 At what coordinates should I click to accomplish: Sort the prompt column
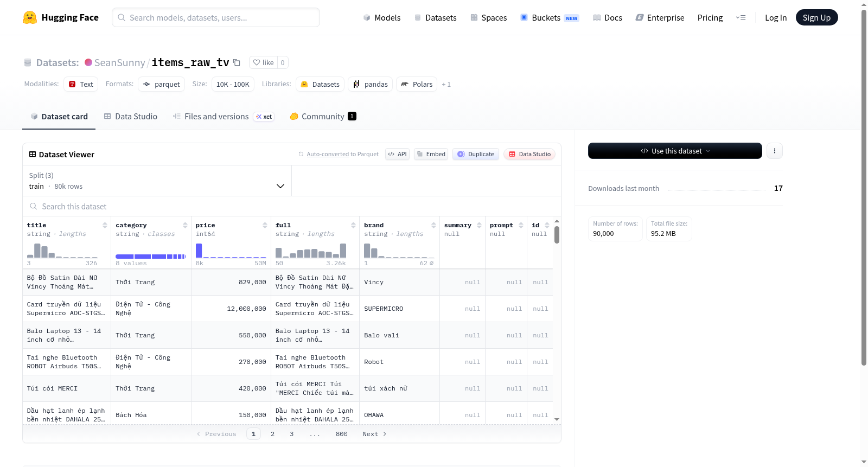[x=521, y=225]
